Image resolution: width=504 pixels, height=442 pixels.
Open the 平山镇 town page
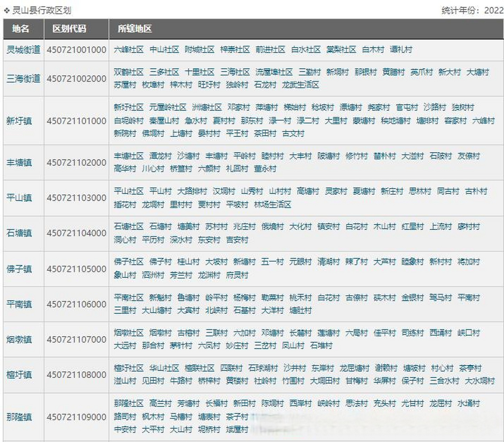[19, 198]
